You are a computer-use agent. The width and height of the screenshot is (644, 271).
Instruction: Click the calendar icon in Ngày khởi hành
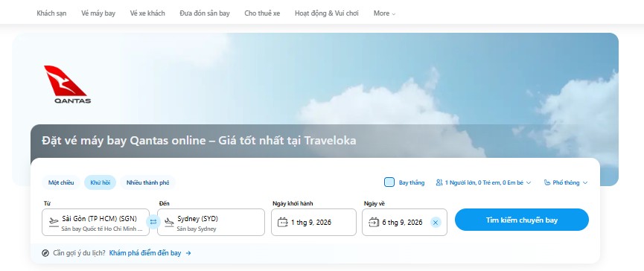tap(283, 223)
